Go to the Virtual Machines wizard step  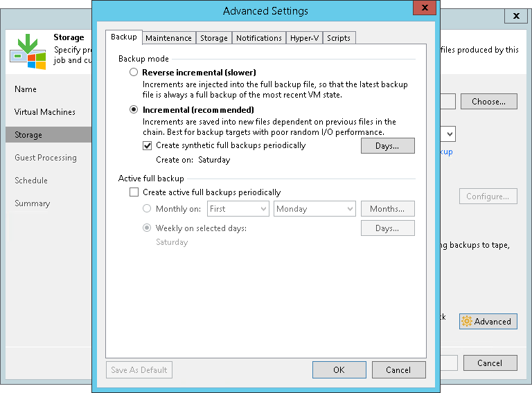[45, 112]
